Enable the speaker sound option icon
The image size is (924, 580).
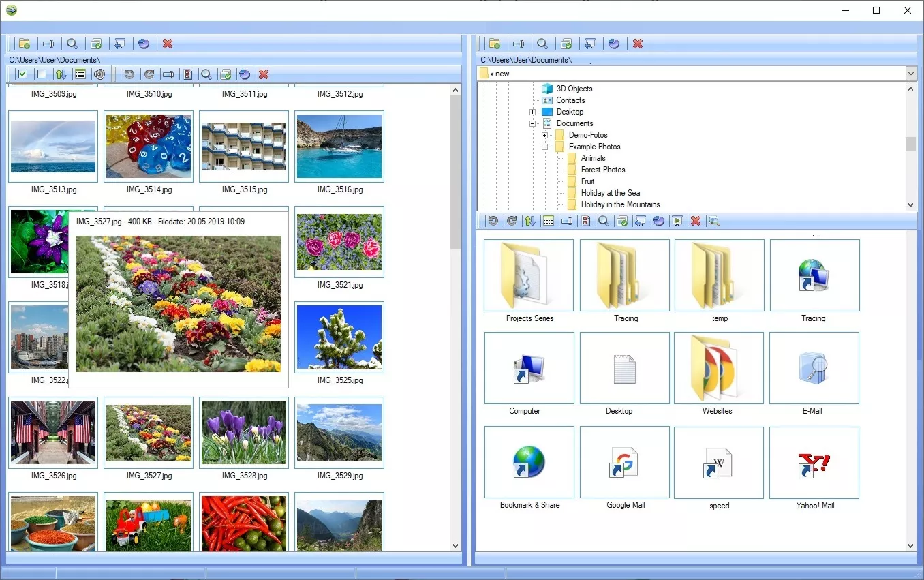click(99, 74)
